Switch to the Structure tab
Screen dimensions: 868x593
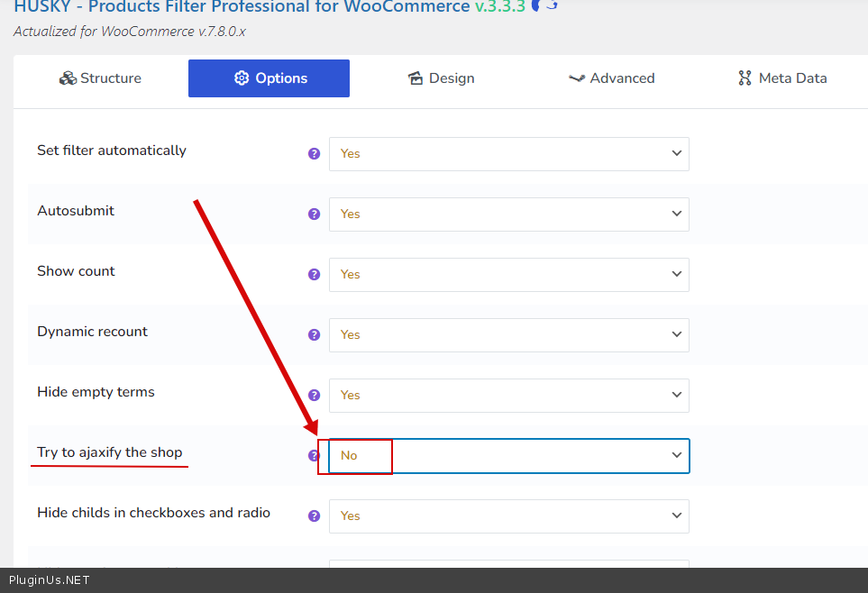(x=100, y=78)
